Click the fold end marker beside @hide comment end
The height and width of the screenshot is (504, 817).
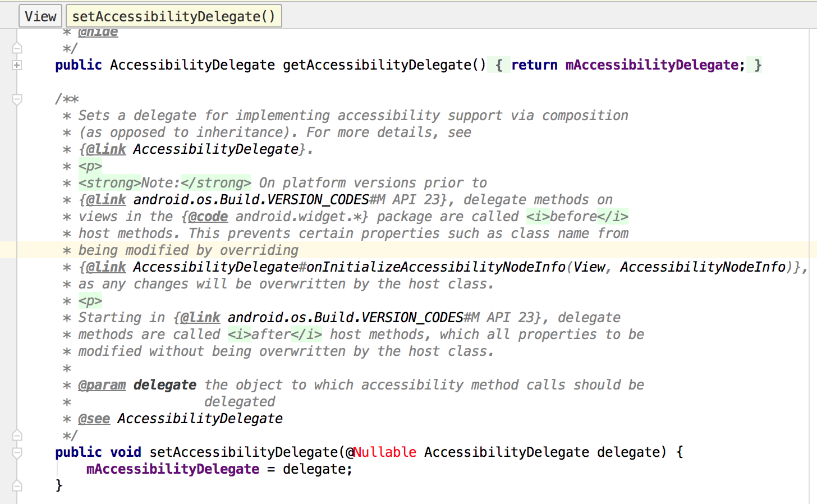coord(17,48)
